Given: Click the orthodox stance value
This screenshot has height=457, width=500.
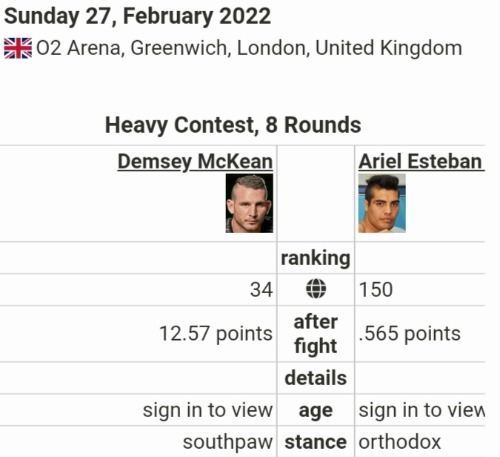Looking at the screenshot, I should 400,442.
